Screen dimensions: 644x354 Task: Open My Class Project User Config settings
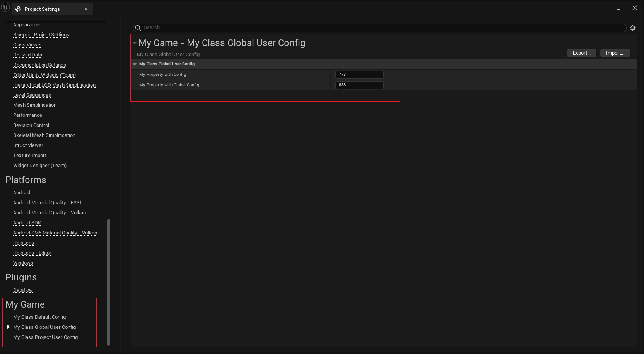pyautogui.click(x=45, y=337)
